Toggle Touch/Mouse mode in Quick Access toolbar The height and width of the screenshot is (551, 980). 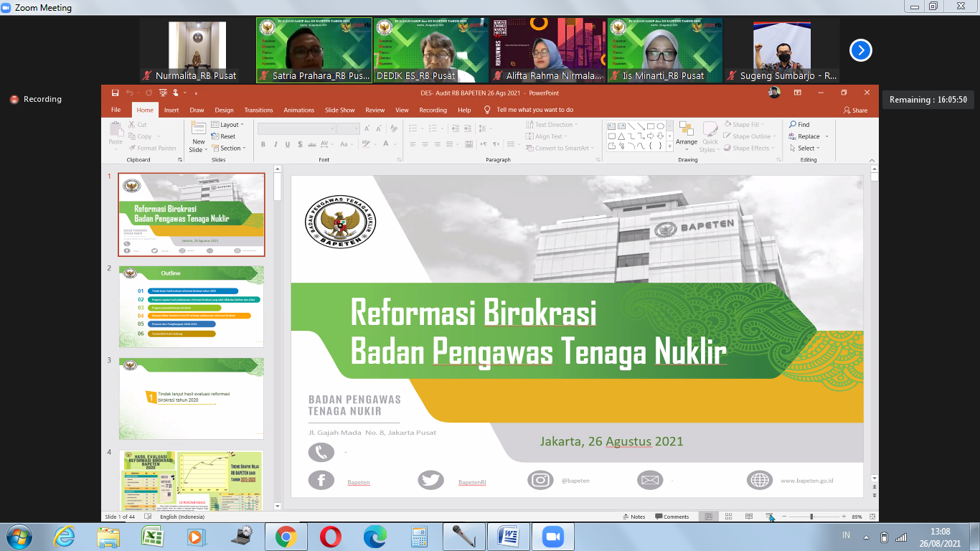tap(175, 93)
